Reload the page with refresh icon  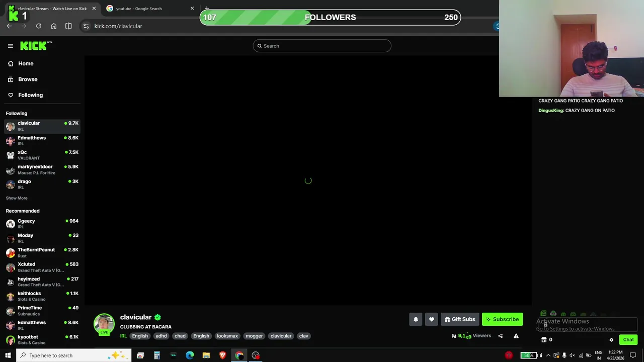(x=39, y=26)
